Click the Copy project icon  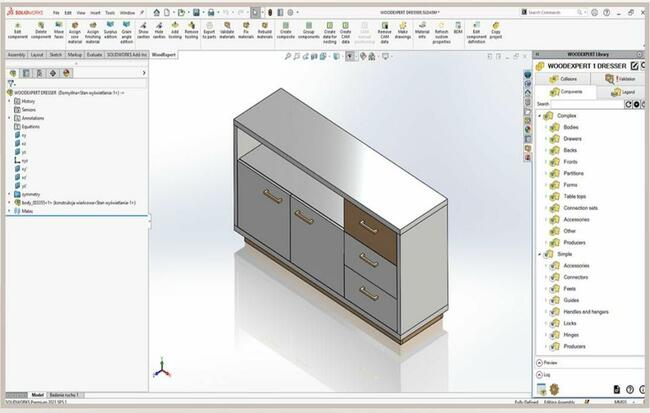click(x=496, y=31)
